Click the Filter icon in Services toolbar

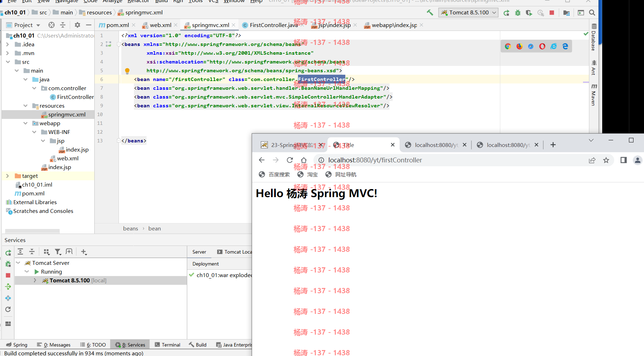coord(58,251)
